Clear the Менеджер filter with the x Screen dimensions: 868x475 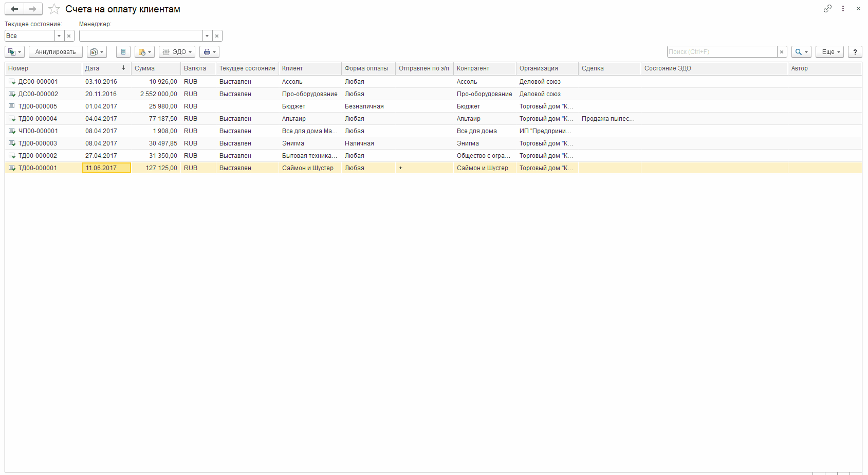point(217,36)
